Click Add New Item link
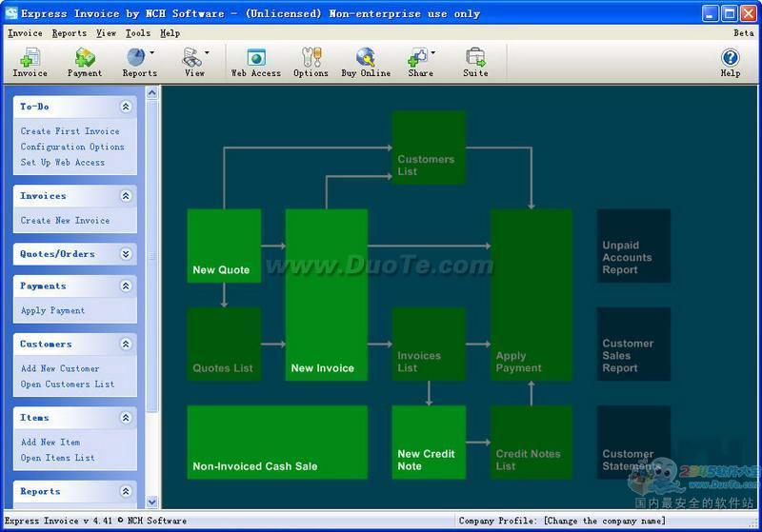The image size is (762, 532). click(x=50, y=443)
